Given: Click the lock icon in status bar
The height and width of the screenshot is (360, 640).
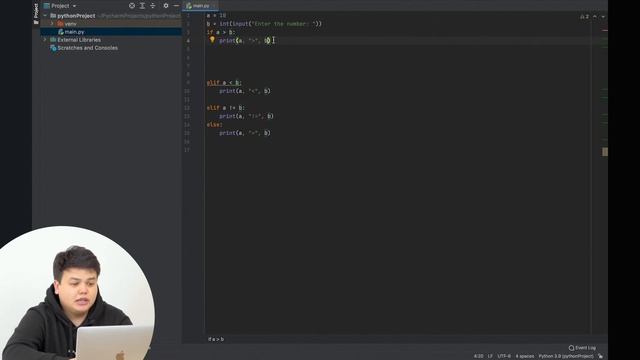Looking at the screenshot, I should (600, 356).
